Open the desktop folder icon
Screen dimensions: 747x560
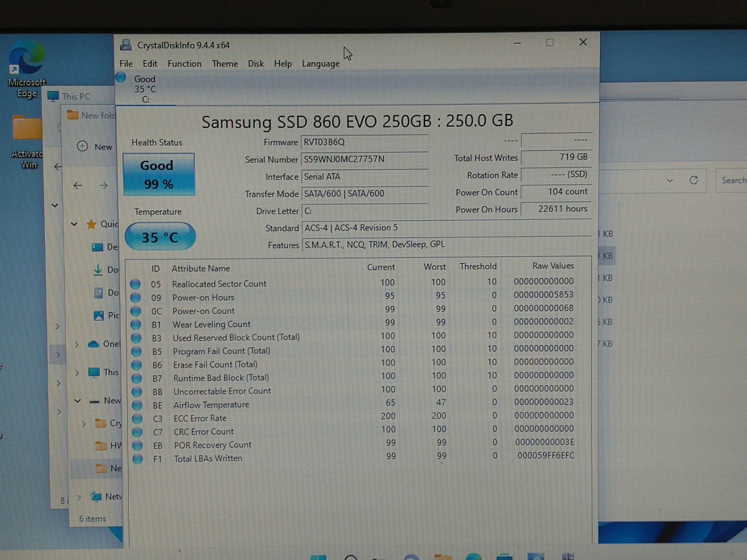27,141
